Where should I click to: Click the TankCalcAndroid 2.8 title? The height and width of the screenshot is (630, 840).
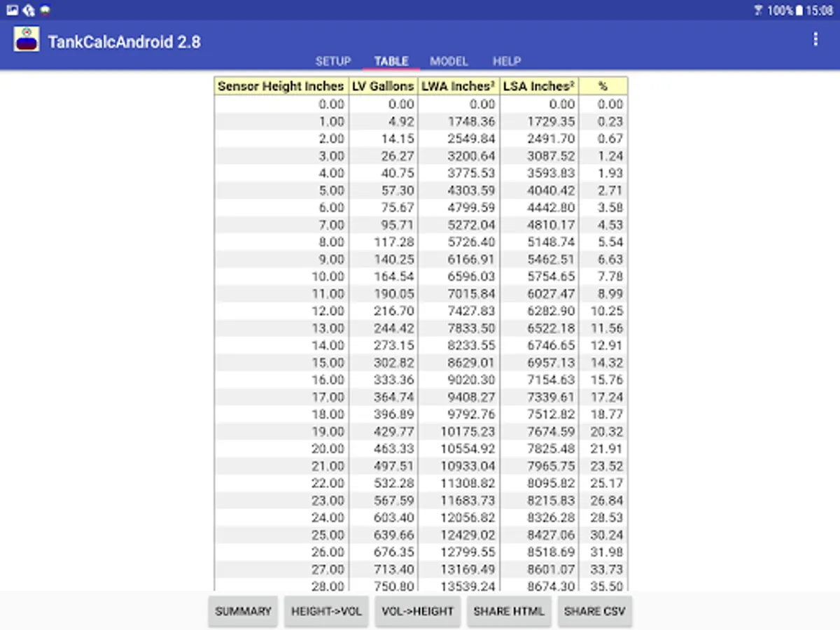pos(125,42)
